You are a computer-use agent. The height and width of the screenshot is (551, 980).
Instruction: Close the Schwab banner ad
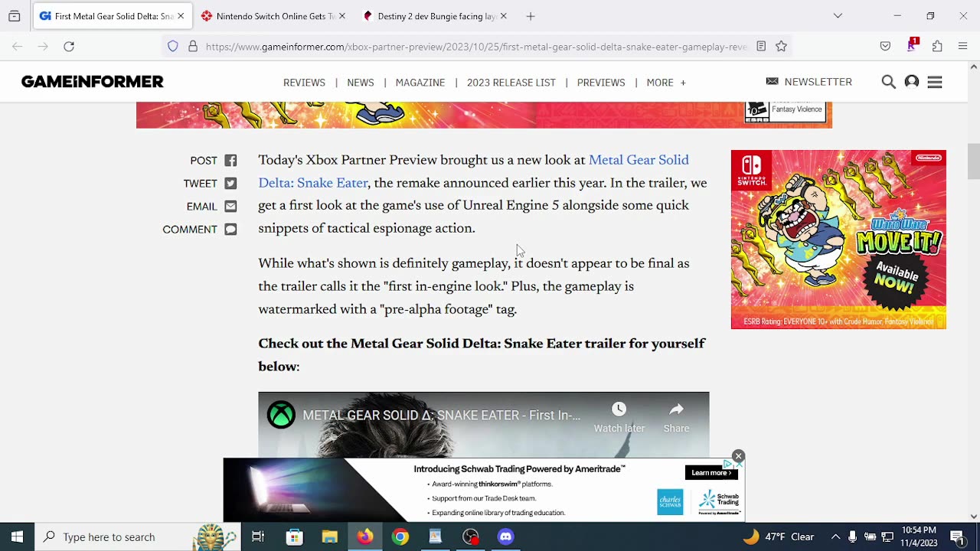[738, 456]
